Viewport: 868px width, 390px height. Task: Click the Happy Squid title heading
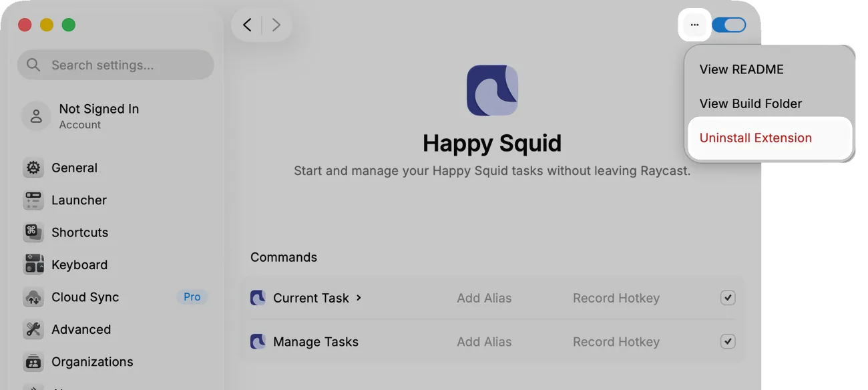[x=492, y=143]
